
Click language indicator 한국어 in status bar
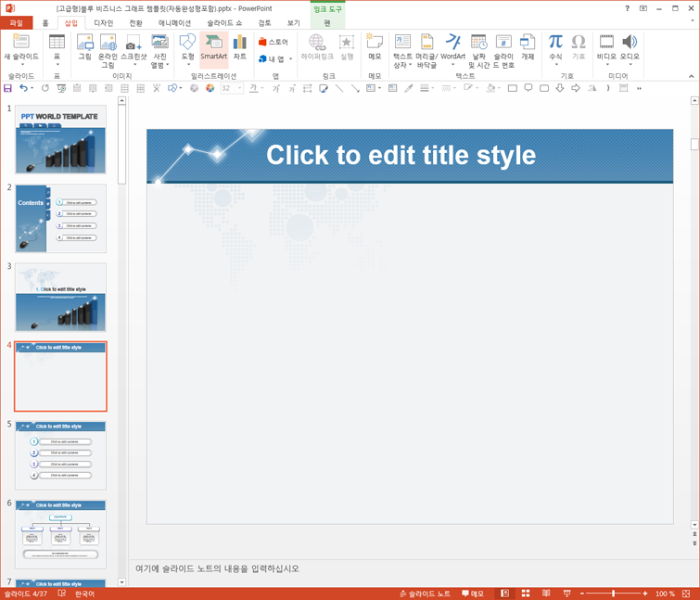[84, 594]
